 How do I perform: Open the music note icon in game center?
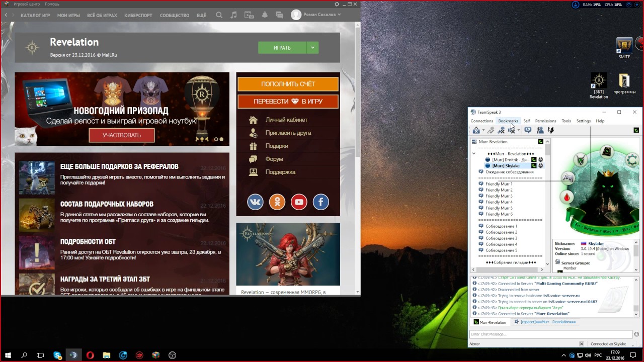point(233,15)
